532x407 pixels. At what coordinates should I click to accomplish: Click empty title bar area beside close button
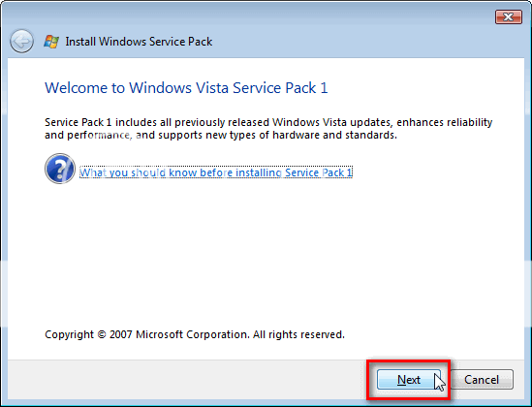pyautogui.click(x=339, y=17)
